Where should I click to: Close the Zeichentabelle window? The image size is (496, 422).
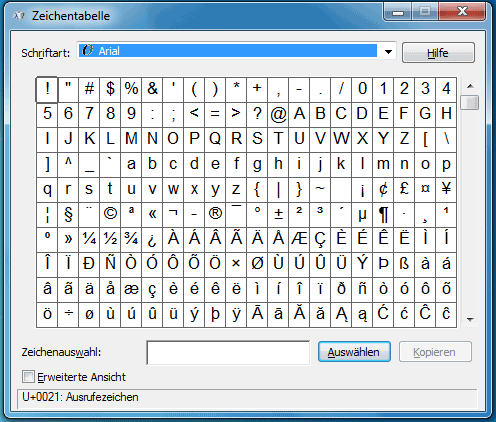(462, 12)
